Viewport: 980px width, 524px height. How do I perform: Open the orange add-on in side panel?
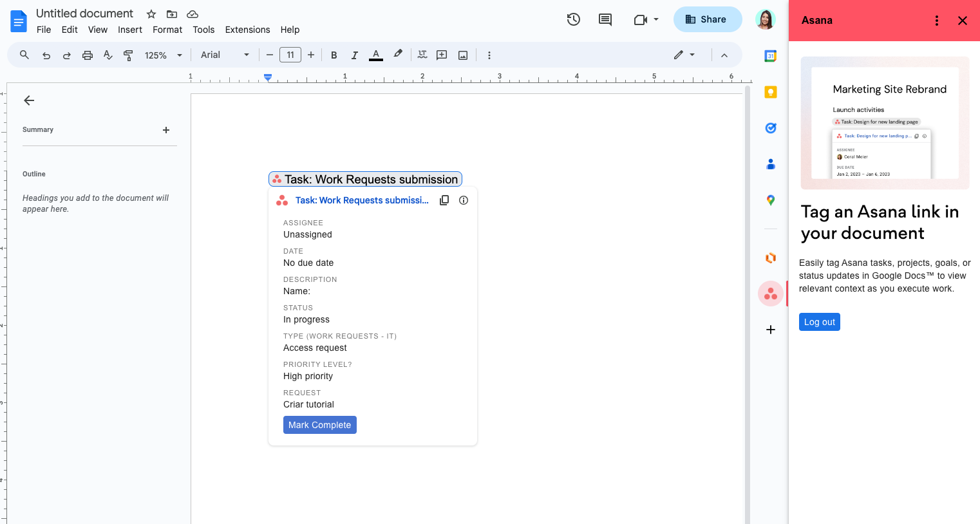[x=771, y=258]
